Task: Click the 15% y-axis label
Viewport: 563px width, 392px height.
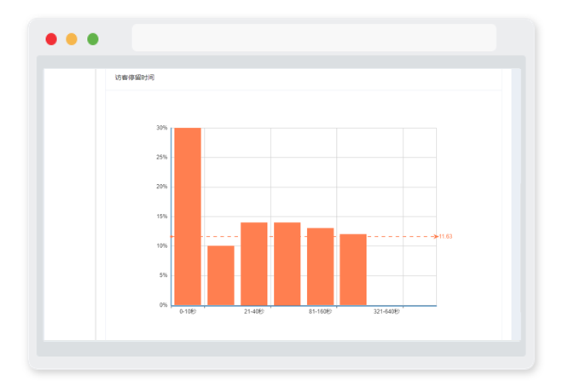Action: coord(162,216)
